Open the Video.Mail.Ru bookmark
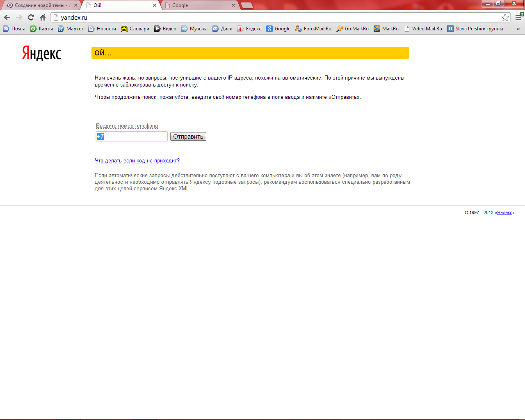This screenshot has height=420, width=525. pos(423,29)
